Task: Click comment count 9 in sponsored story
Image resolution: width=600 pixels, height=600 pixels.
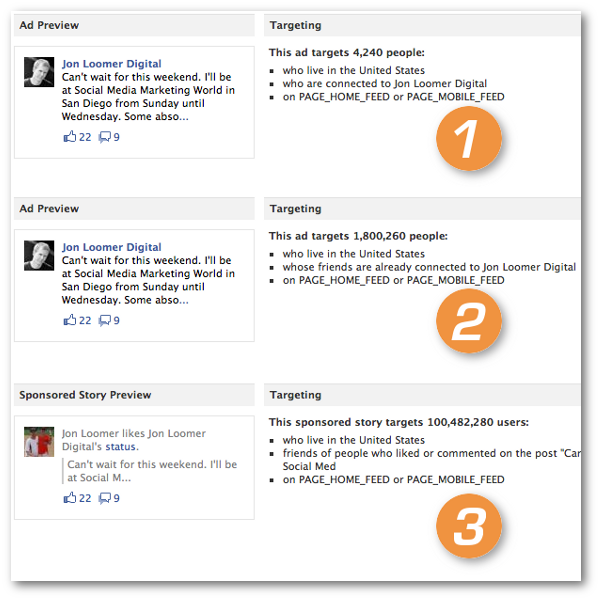Action: pos(116,498)
